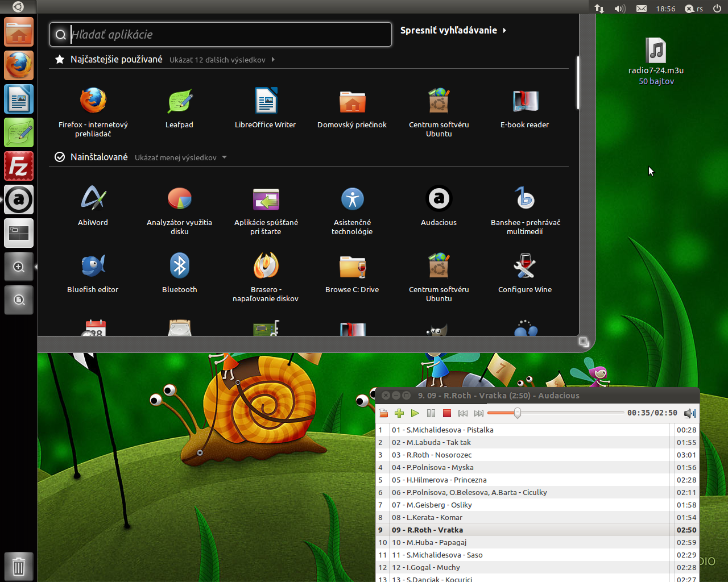Open Configure Wine

pyautogui.click(x=525, y=273)
